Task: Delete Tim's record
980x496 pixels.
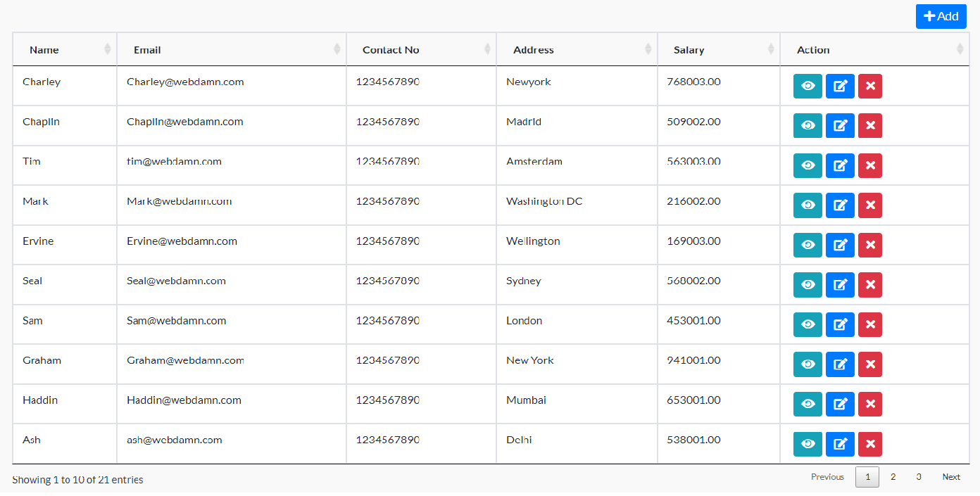Action: pyautogui.click(x=869, y=165)
